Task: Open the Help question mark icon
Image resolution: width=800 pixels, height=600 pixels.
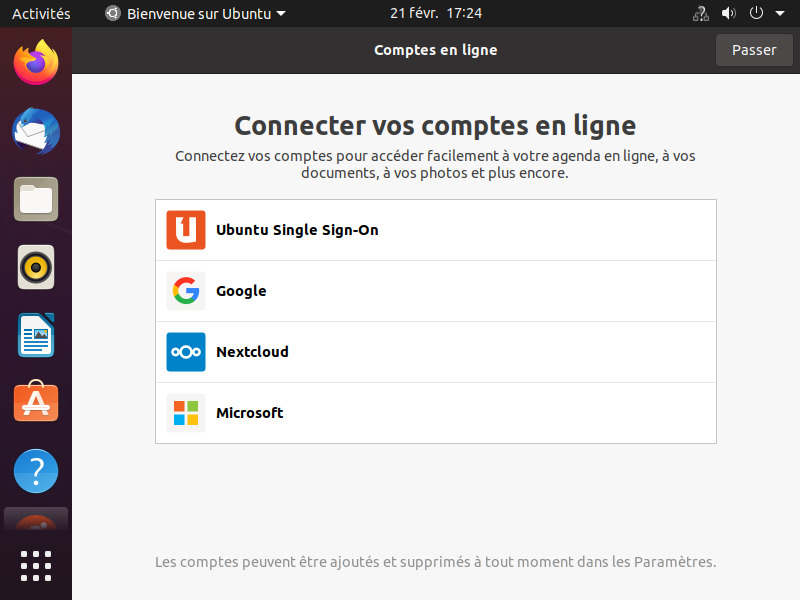Action: click(36, 471)
